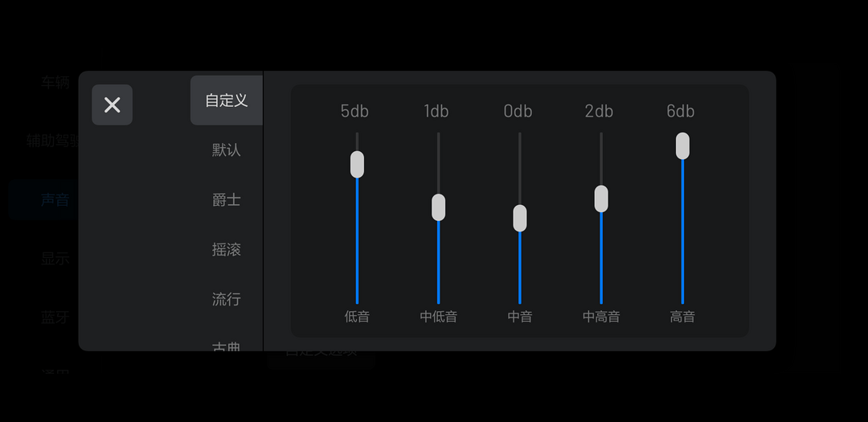Screen dimensions: 868x422
Task: Open 辅助驾驶 settings in sidebar
Action: coord(52,141)
